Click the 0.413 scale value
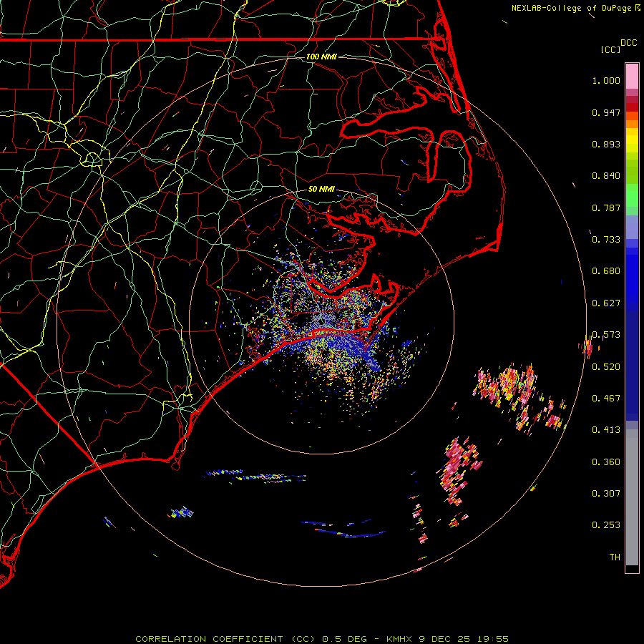 click(x=606, y=430)
